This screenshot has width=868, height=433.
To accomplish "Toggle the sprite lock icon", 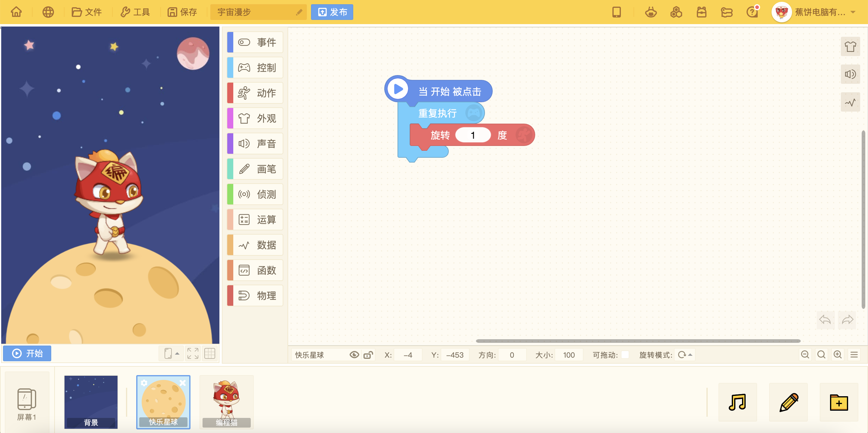I will click(x=368, y=355).
